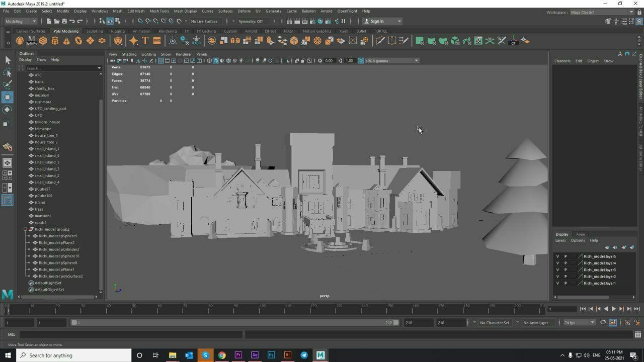
Task: Collapse the Richi_model:group2 tree node
Action: click(25, 229)
